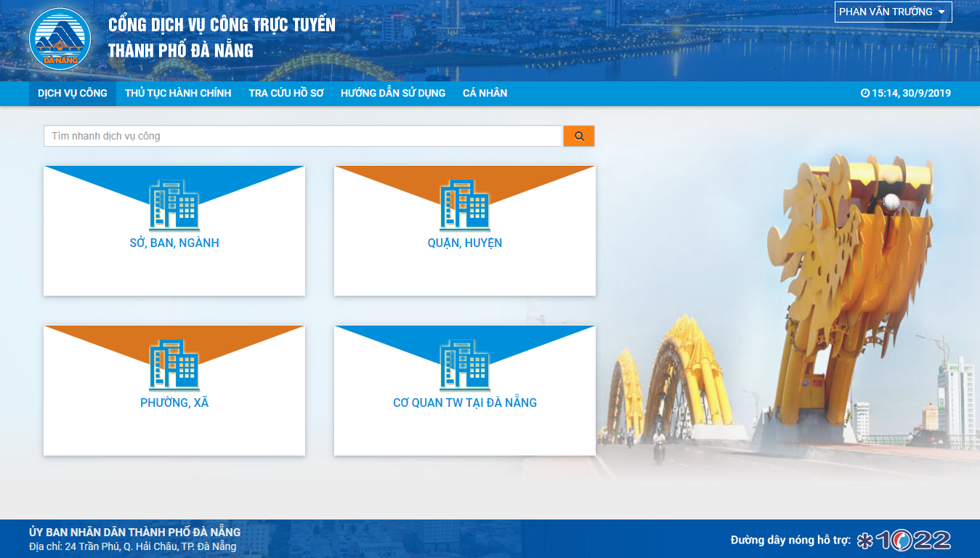This screenshot has height=558, width=980.
Task: Open the TRA CỨU HỒ SƠ menu item
Action: click(x=286, y=93)
